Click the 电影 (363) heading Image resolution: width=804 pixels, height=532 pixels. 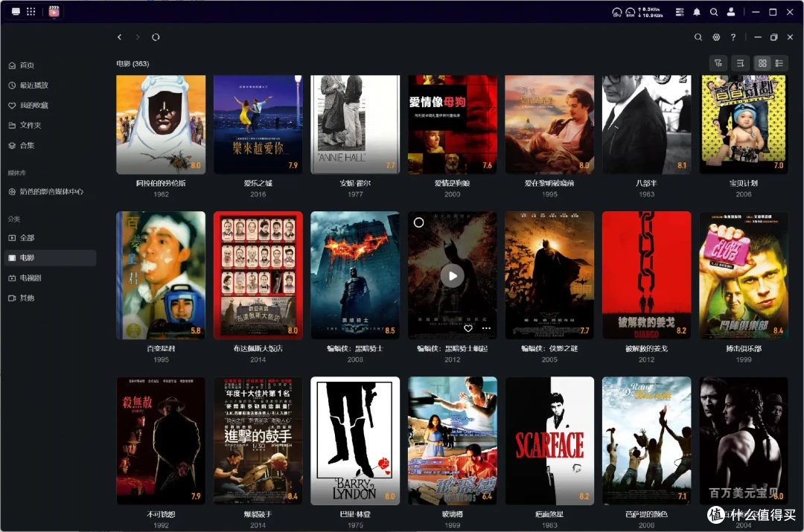(x=133, y=63)
